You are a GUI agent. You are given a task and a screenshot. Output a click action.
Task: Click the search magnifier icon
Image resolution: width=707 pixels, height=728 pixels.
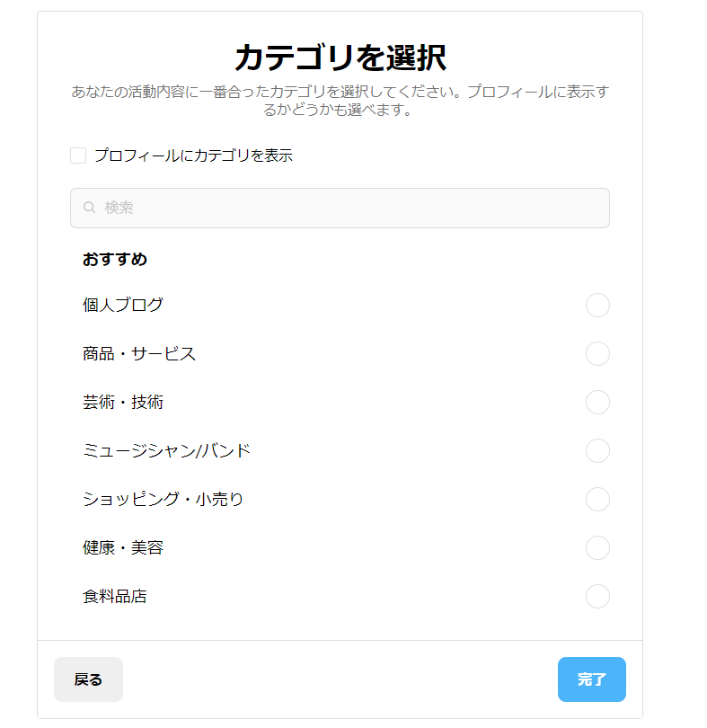coord(90,208)
